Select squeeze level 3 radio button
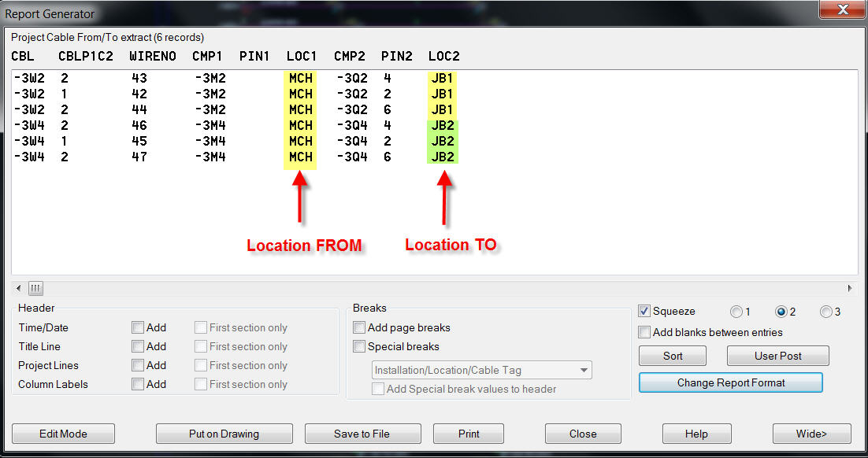This screenshot has height=458, width=868. coord(825,312)
